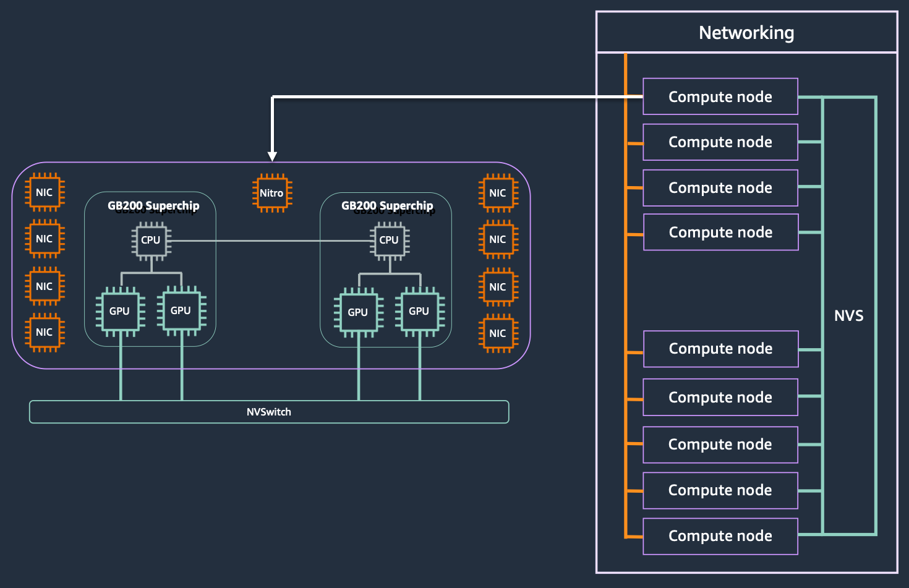Viewport: 909px width, 588px height.
Task: Pick the left GPU in the left GB200 Superchip
Action: 121,311
